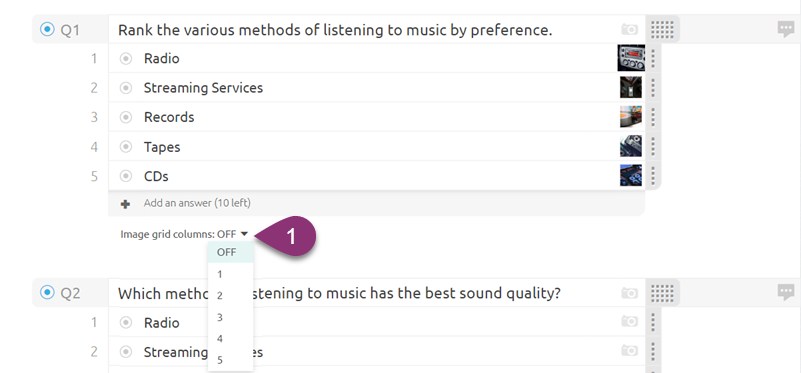
Task: Click the Q1 question text field
Action: 364,30
